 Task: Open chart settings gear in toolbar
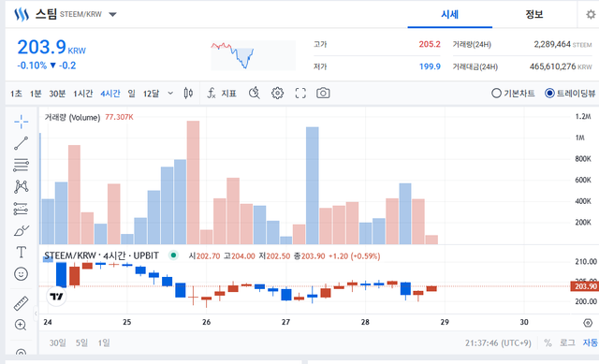pyautogui.click(x=277, y=94)
